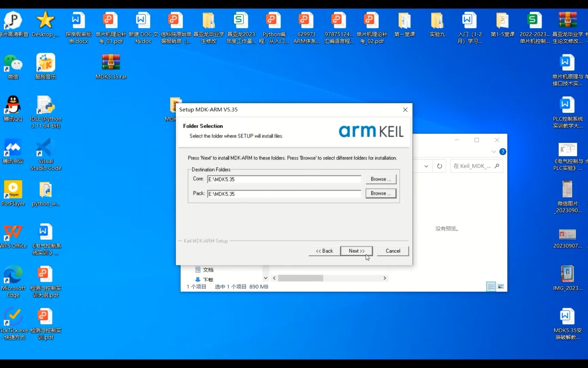Open WPS Office from the desktop
Viewport: 588px width, 368px height.
point(13,233)
